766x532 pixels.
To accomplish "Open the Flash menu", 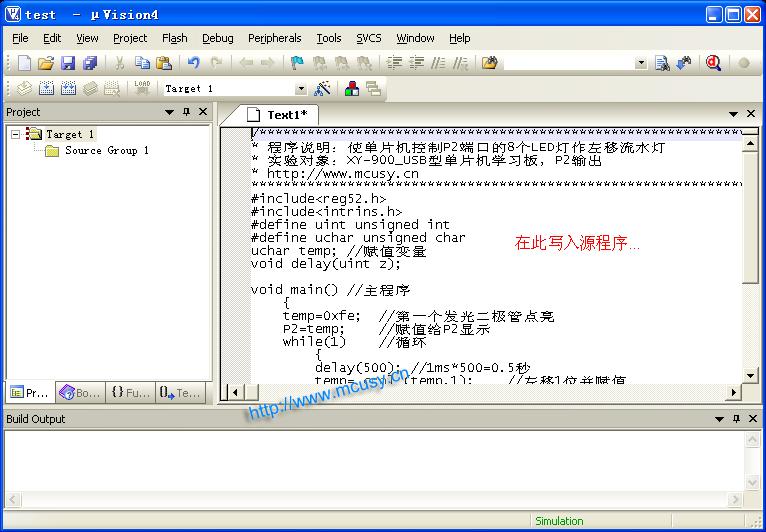I will [x=174, y=38].
